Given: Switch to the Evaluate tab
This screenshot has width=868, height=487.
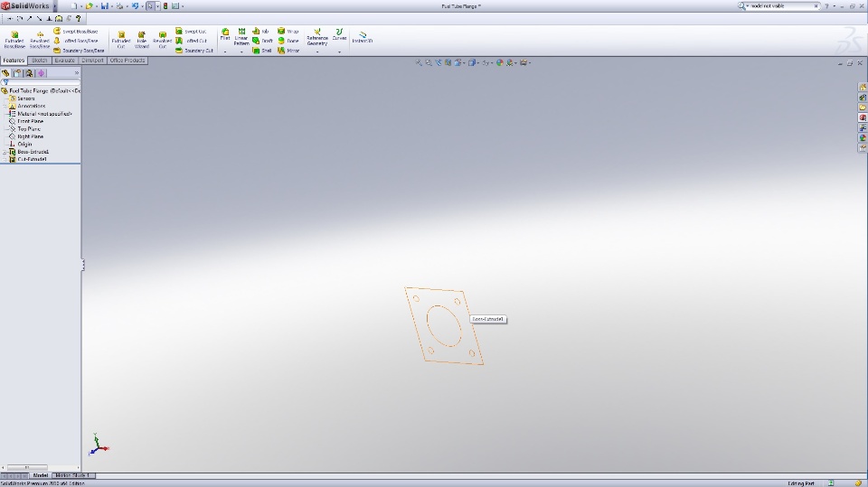Looking at the screenshot, I should [65, 61].
